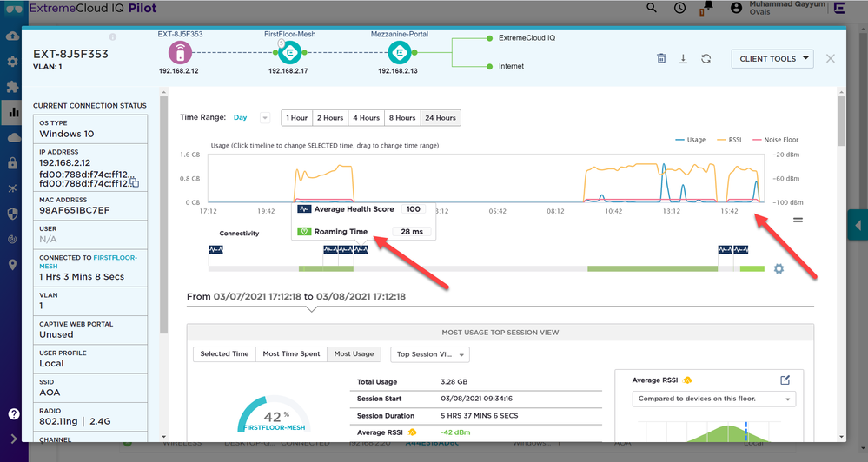Open the padlock security icon in the sidebar
Viewport: 868px width, 462px height.
(x=13, y=163)
